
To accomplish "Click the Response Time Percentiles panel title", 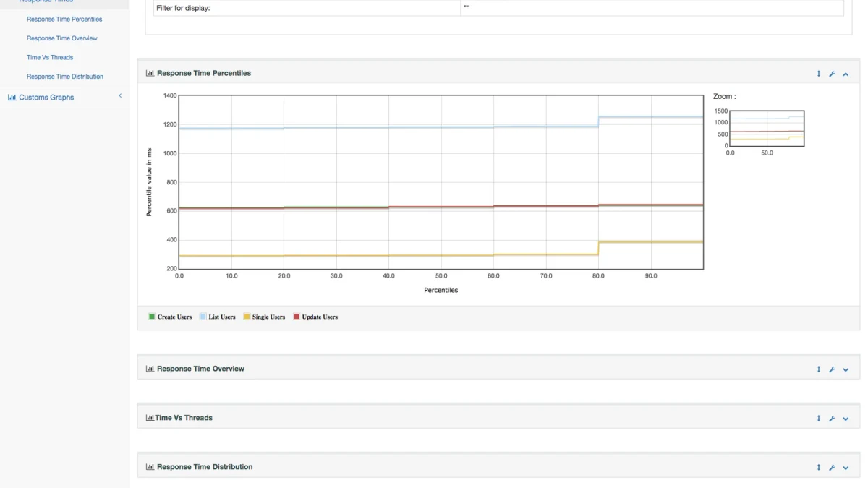I will (204, 73).
